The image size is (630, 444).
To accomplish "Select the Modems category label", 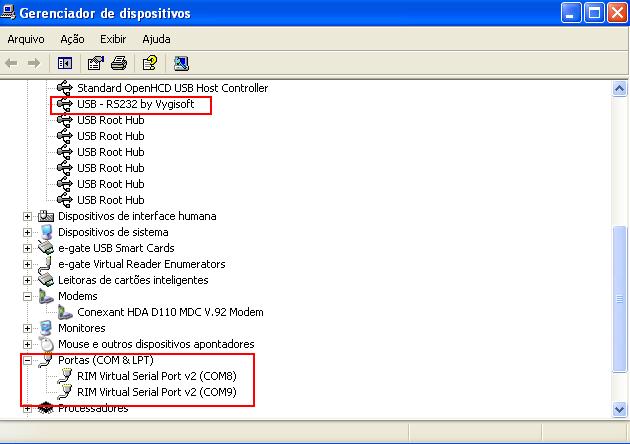I will [x=78, y=296].
